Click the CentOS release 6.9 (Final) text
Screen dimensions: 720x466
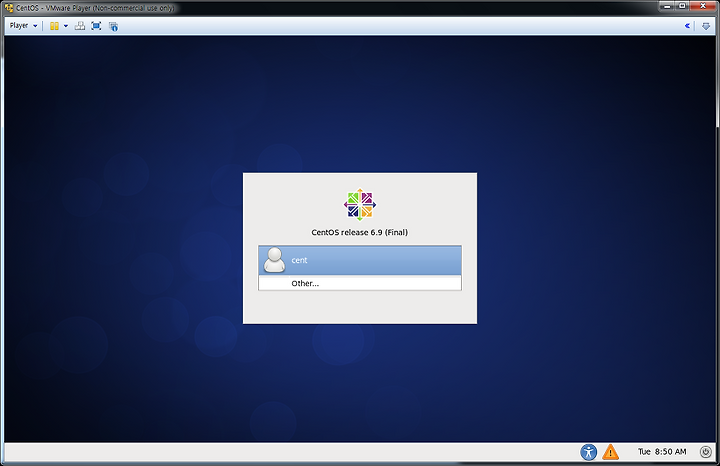click(x=360, y=232)
